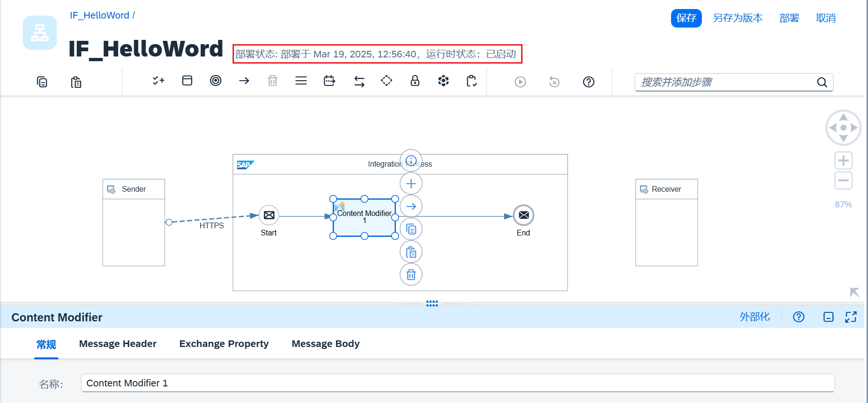Click the Paste icon in the toolbar

click(76, 82)
